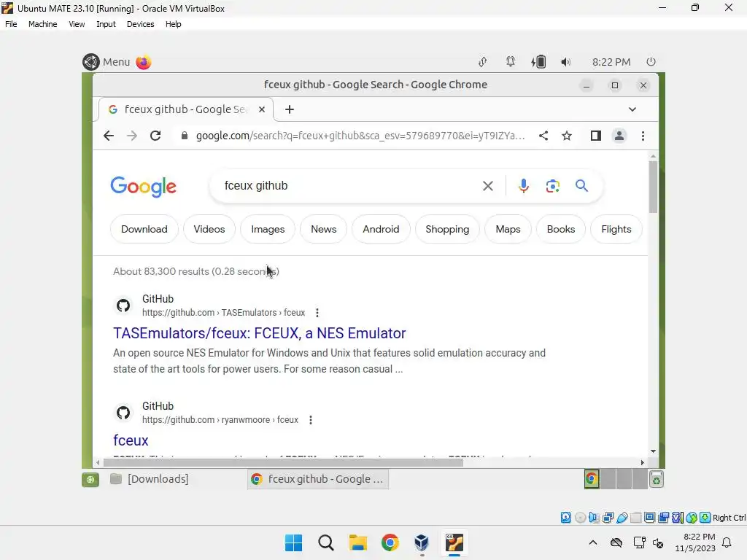Search by image with Google Lens icon
The height and width of the screenshot is (560, 747).
coord(553,186)
